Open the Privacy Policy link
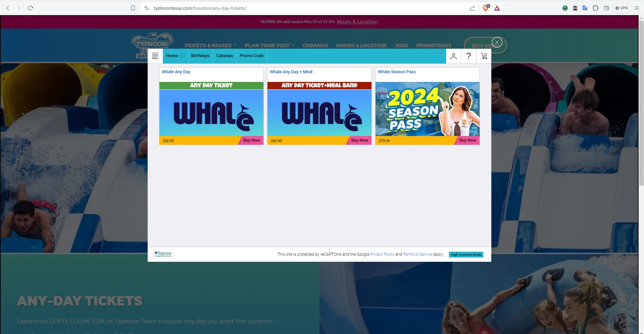 (x=382, y=255)
